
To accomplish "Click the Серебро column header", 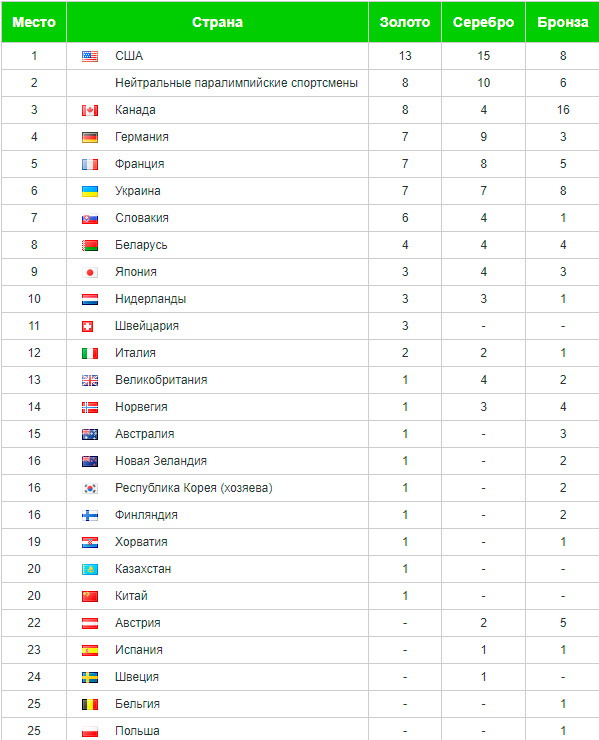I will coord(483,22).
